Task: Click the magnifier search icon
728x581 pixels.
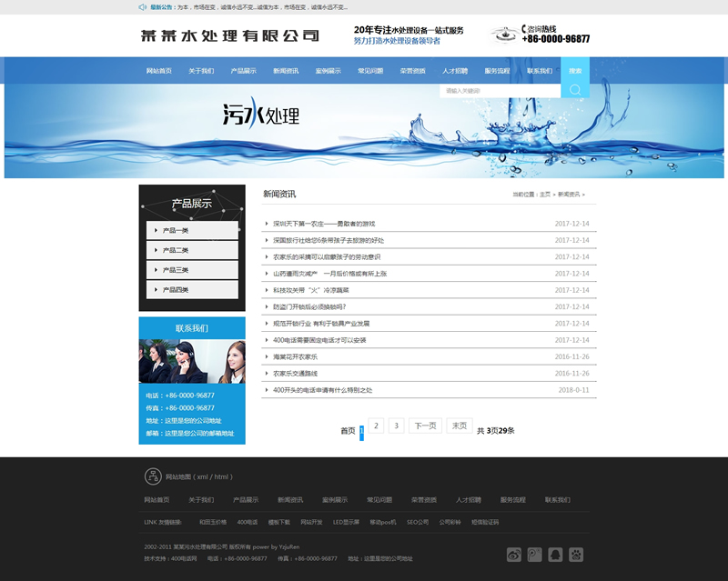Action: tap(575, 90)
